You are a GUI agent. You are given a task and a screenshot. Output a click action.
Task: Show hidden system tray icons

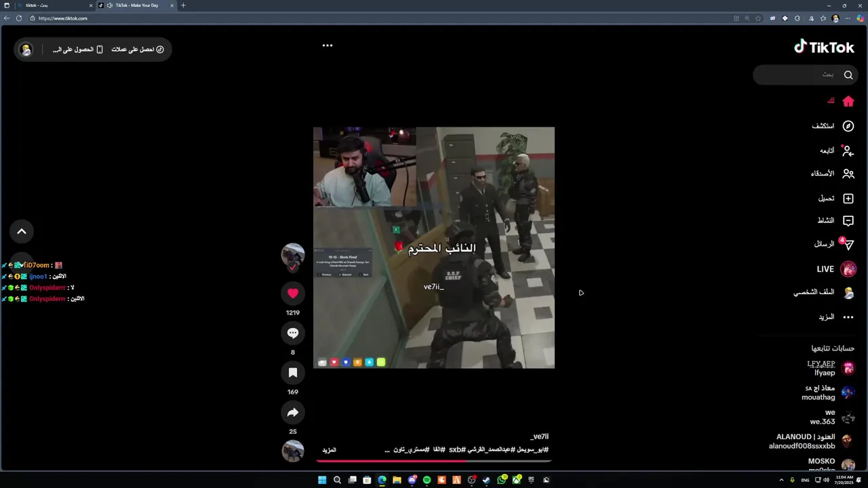pyautogui.click(x=781, y=480)
